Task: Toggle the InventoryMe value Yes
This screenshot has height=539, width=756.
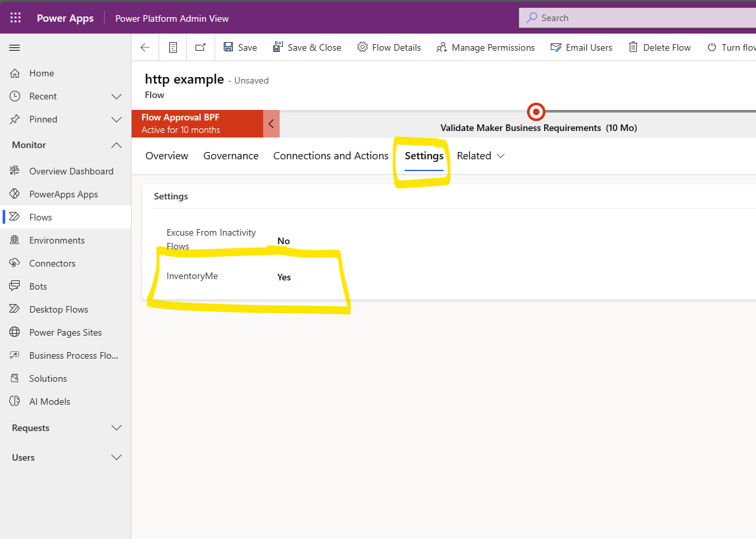Action: (284, 277)
